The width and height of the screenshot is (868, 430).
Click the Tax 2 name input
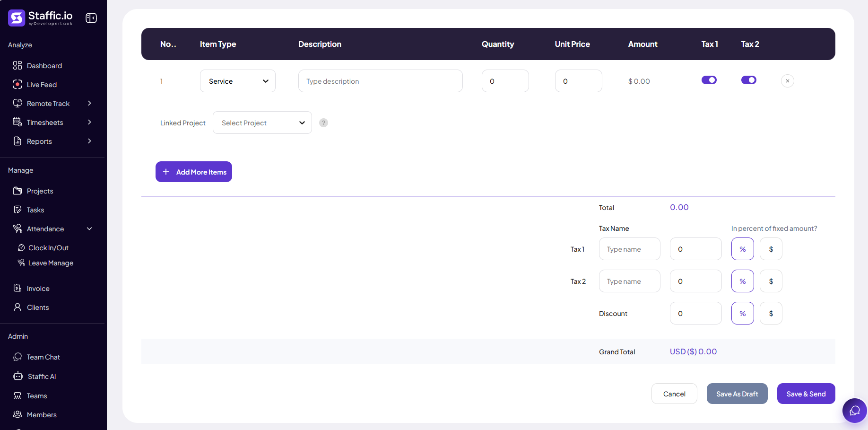pyautogui.click(x=630, y=281)
